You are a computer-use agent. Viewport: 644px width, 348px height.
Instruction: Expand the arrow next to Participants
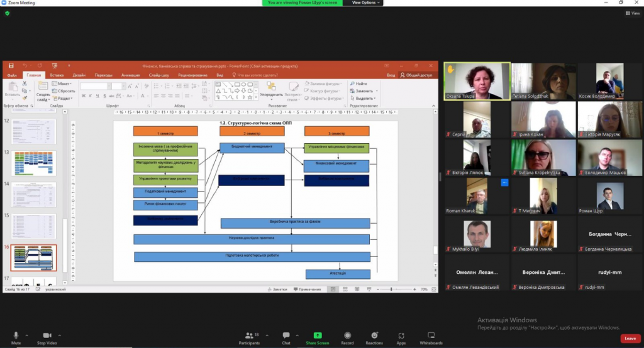click(266, 335)
